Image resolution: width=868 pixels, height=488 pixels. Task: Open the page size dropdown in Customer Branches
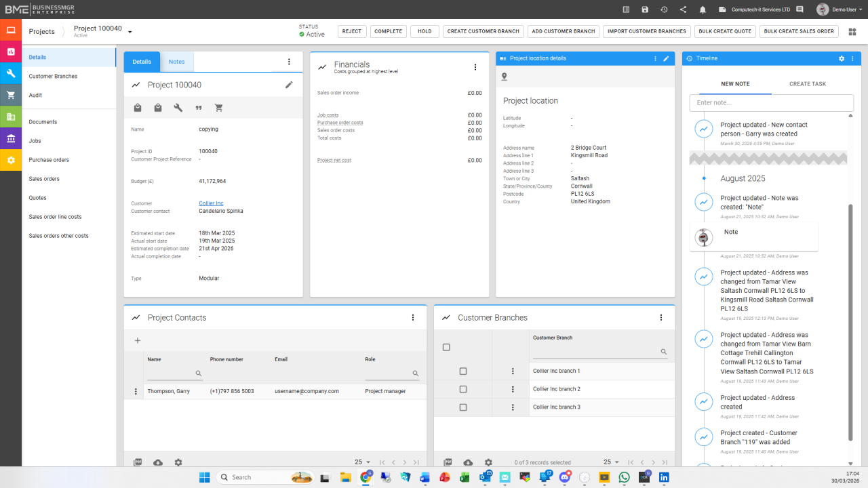[611, 462]
